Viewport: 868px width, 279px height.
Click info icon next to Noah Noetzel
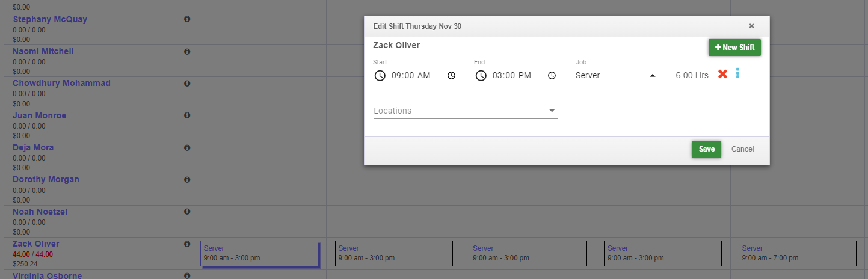pyautogui.click(x=187, y=212)
